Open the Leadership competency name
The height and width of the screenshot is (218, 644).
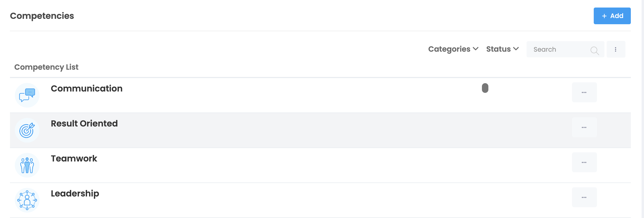[75, 194]
